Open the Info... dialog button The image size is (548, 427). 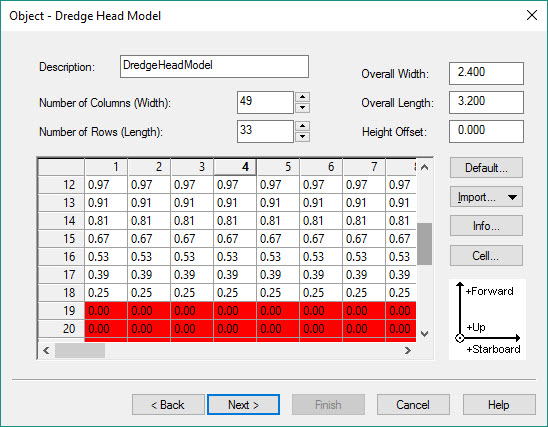(x=486, y=226)
